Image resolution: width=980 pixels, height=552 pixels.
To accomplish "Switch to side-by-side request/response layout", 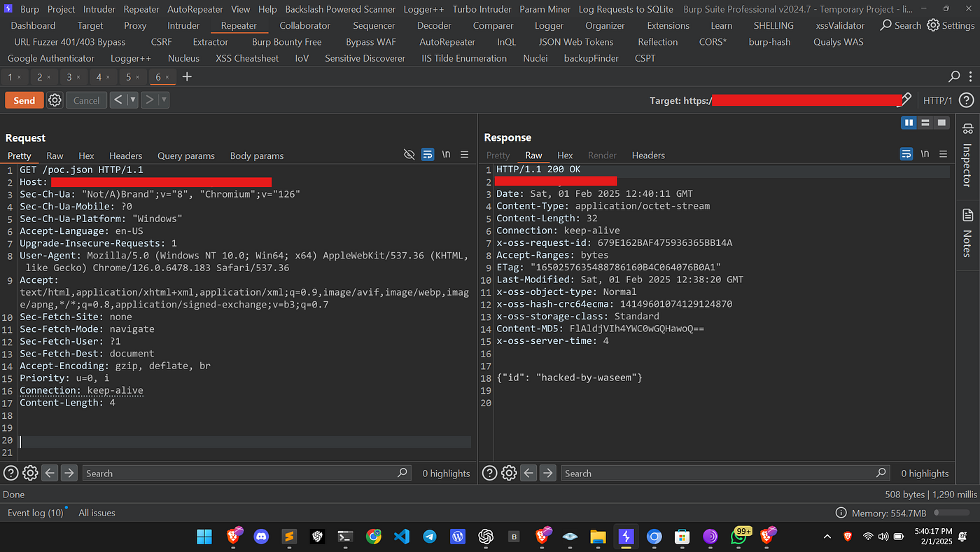I will pyautogui.click(x=909, y=123).
